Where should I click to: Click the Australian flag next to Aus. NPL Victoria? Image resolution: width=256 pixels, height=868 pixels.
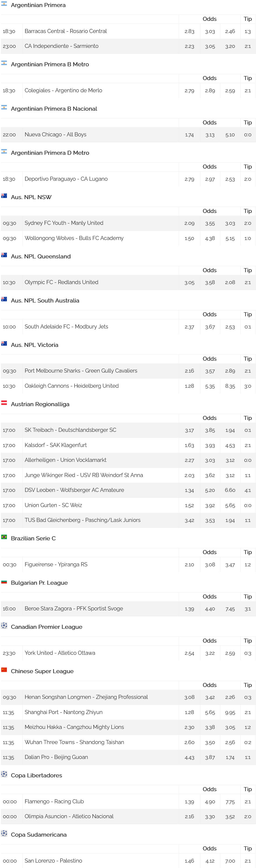[x=4, y=343]
